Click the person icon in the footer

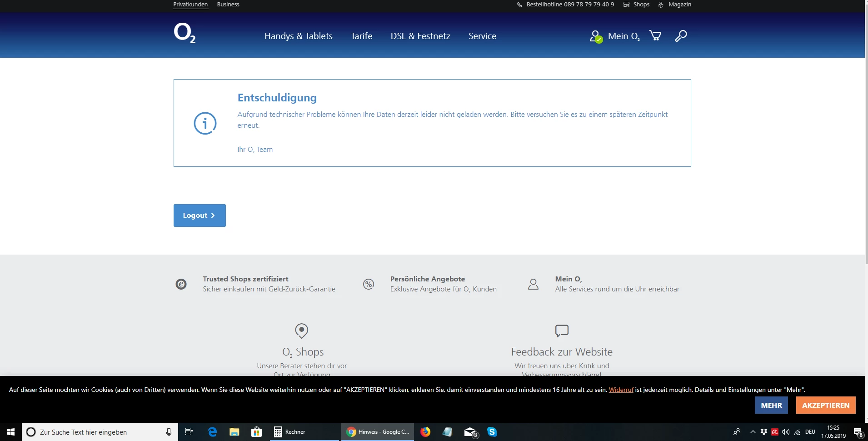[533, 284]
